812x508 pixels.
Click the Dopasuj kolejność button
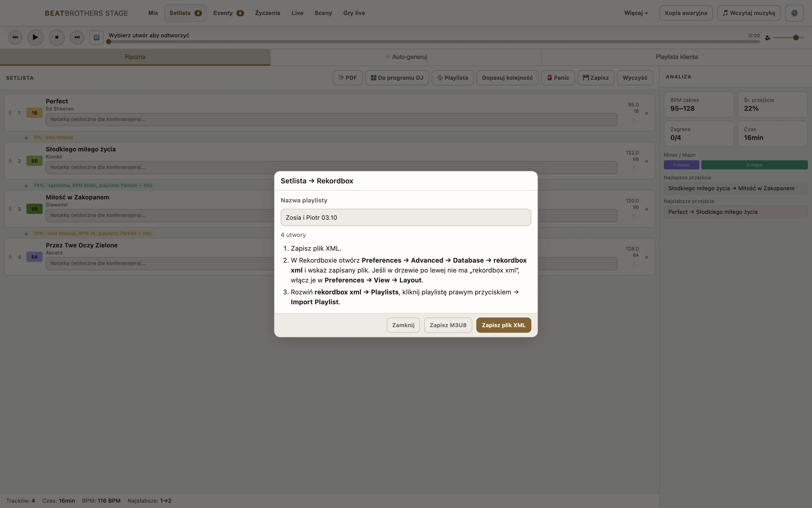pyautogui.click(x=507, y=78)
